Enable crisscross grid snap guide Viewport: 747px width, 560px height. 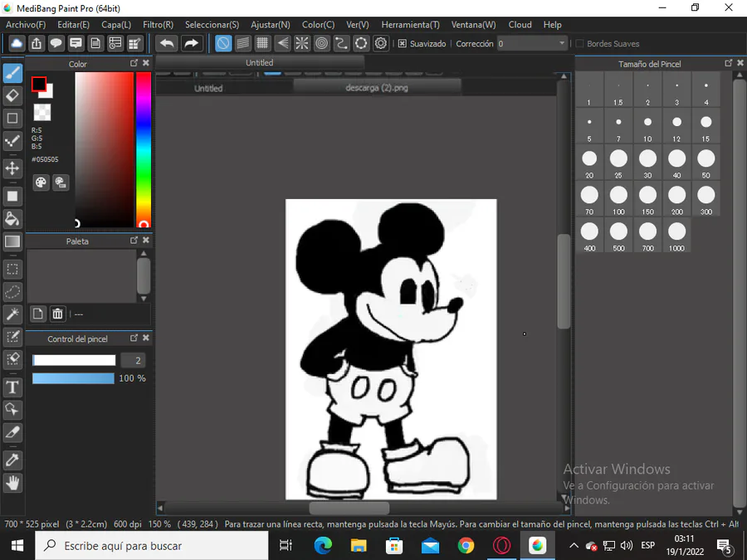tap(262, 43)
